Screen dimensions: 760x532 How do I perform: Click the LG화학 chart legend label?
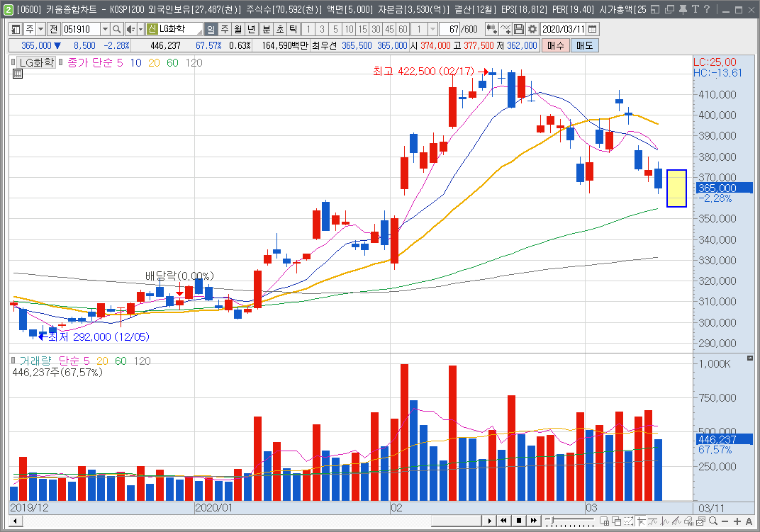click(36, 62)
